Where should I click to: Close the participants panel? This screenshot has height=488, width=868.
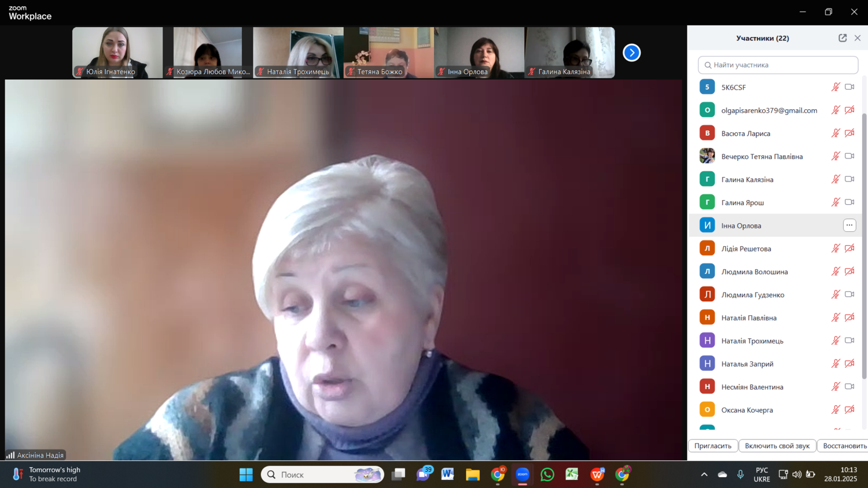(858, 38)
